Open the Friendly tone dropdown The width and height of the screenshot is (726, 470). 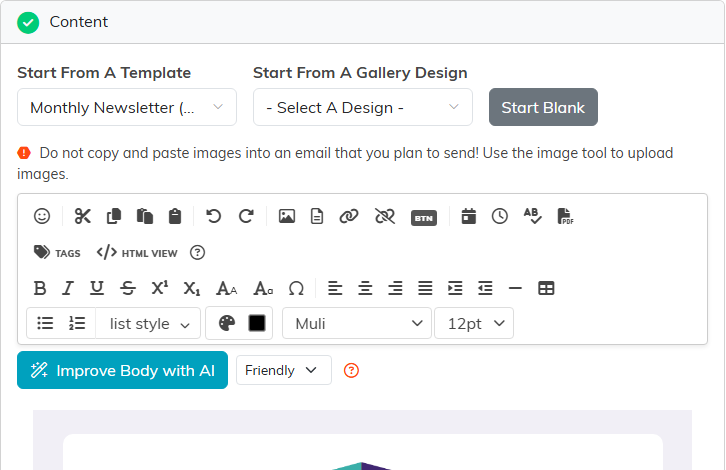pyautogui.click(x=283, y=370)
